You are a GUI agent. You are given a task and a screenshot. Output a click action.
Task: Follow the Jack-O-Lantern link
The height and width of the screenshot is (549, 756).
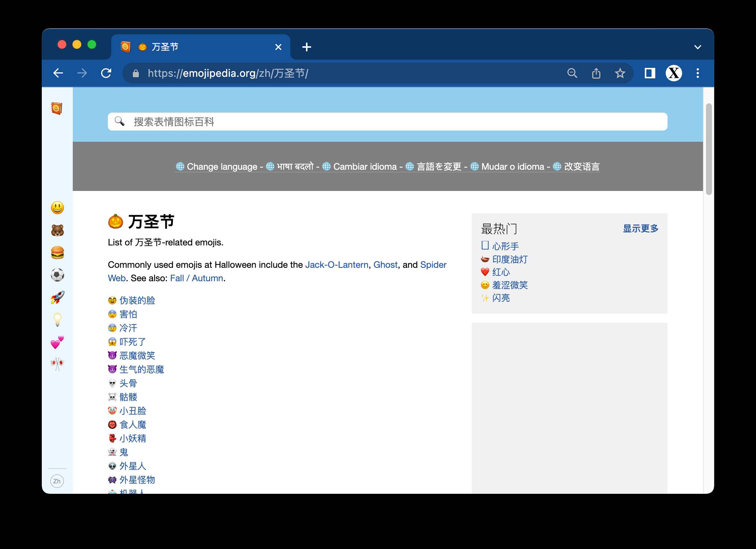[x=337, y=265]
